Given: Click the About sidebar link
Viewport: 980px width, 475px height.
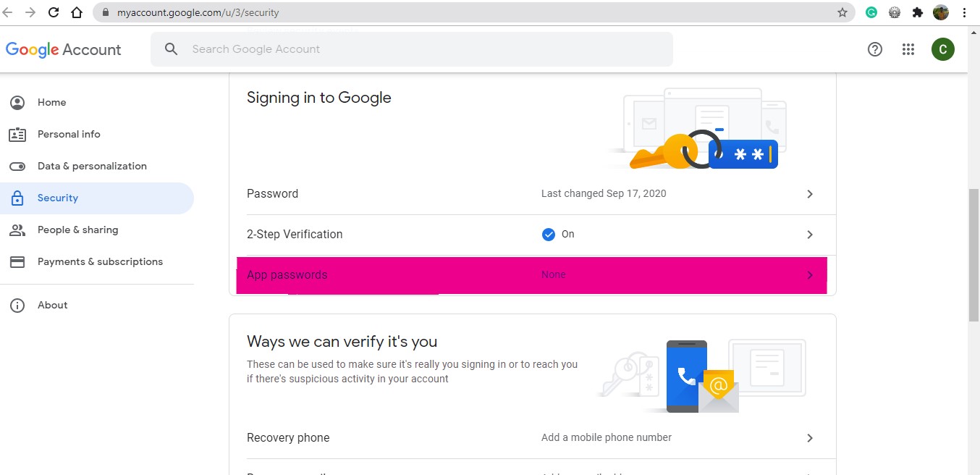Looking at the screenshot, I should click(x=52, y=305).
